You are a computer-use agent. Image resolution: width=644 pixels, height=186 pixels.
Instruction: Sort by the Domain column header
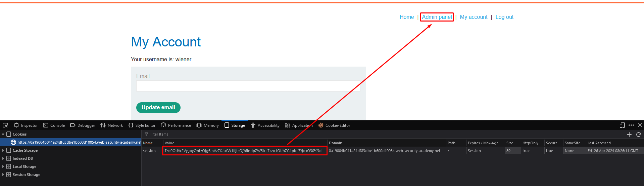click(x=387, y=143)
